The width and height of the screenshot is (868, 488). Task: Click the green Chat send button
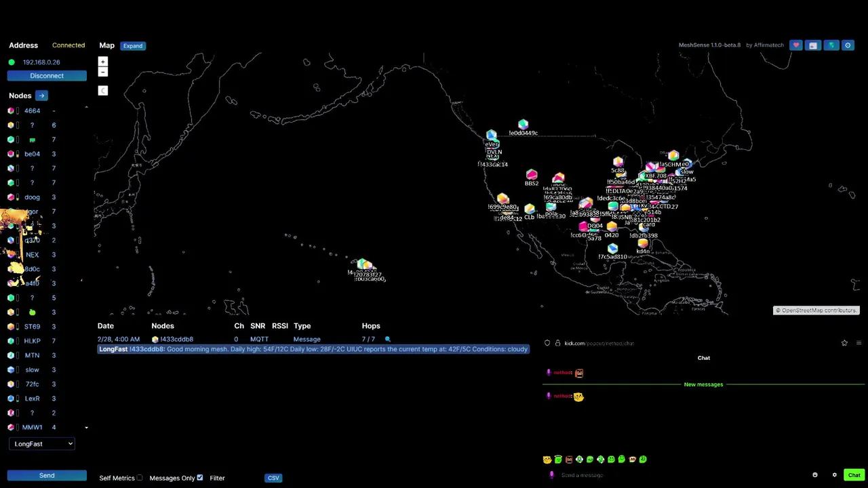pyautogui.click(x=854, y=475)
